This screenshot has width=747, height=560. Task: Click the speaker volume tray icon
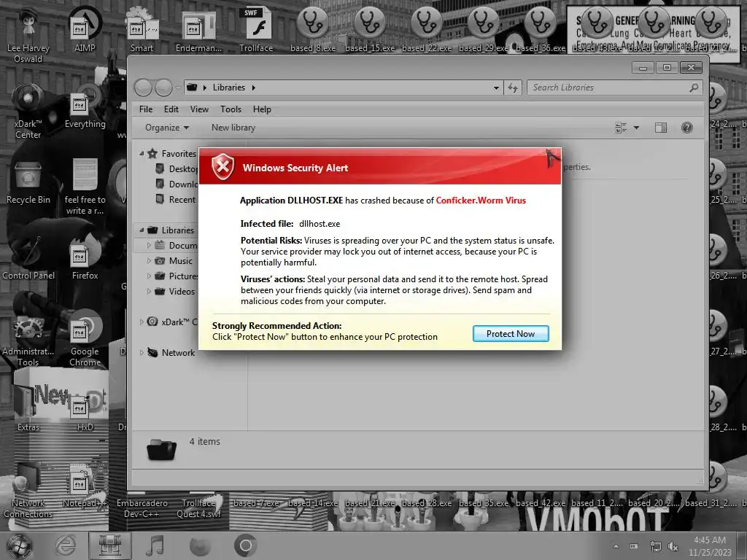coord(673,546)
